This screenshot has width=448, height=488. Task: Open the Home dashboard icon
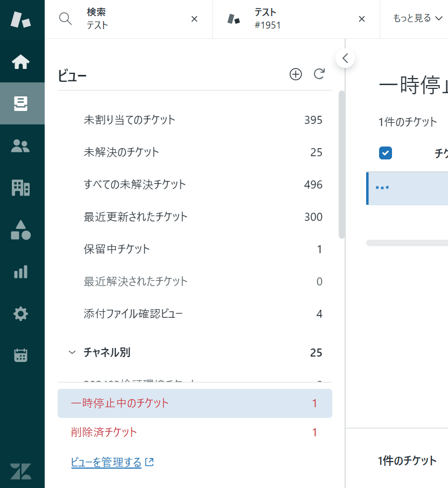(21, 62)
